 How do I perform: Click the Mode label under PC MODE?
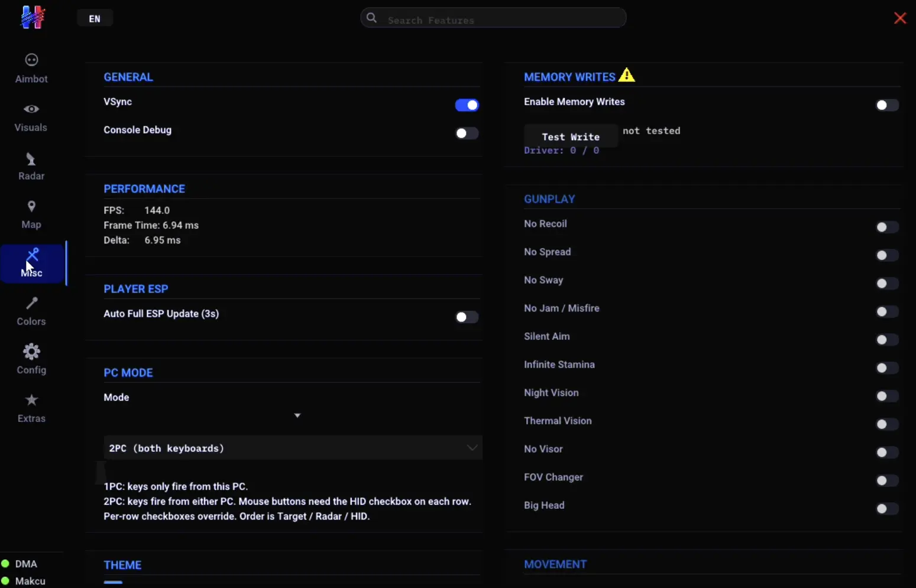click(116, 397)
